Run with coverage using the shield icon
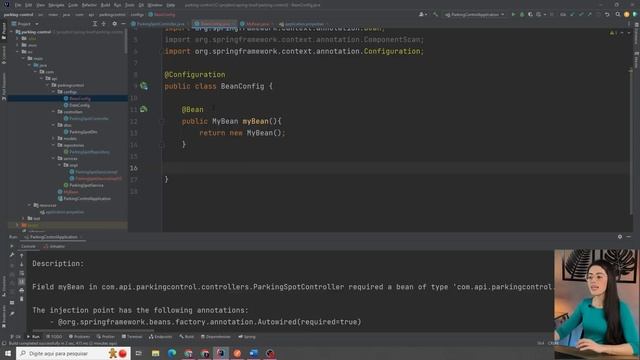This screenshot has height=360, width=640. coord(530,14)
